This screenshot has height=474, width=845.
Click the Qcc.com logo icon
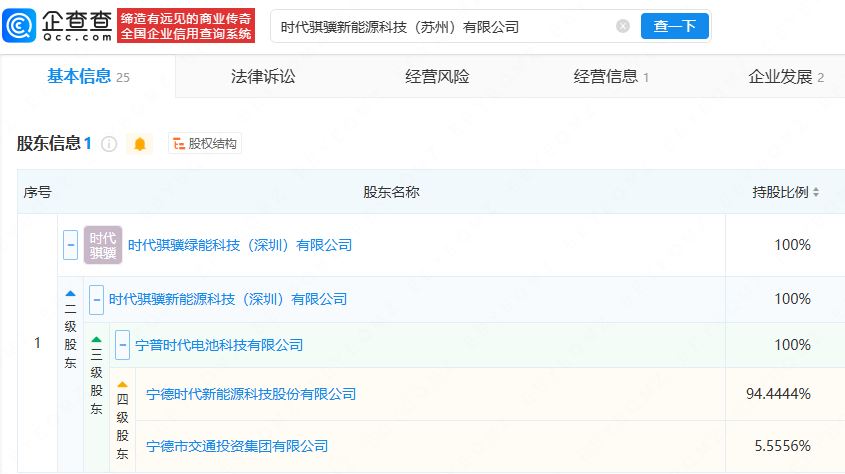pyautogui.click(x=21, y=25)
